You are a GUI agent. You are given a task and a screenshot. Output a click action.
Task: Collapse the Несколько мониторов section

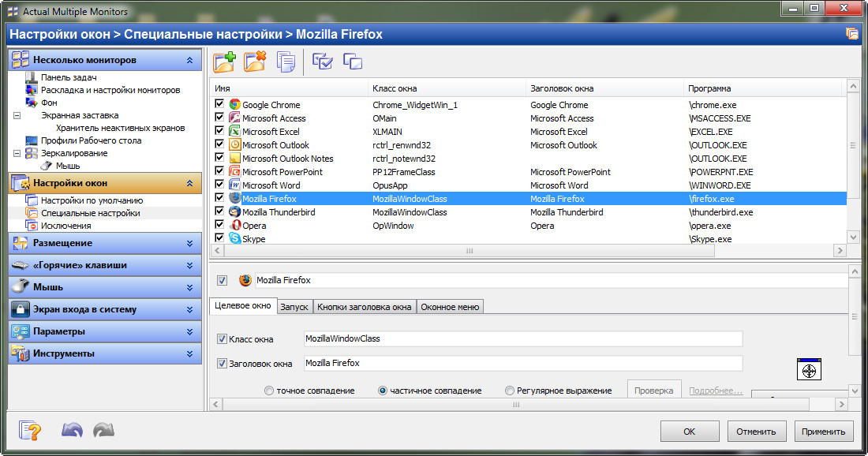coord(190,60)
